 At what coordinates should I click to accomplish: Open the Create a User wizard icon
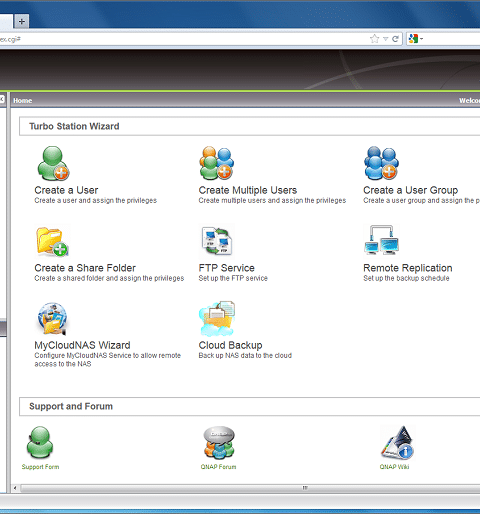click(53, 163)
